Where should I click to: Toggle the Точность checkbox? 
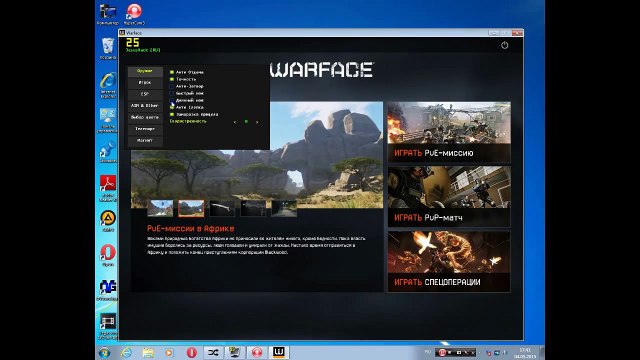click(x=172, y=79)
